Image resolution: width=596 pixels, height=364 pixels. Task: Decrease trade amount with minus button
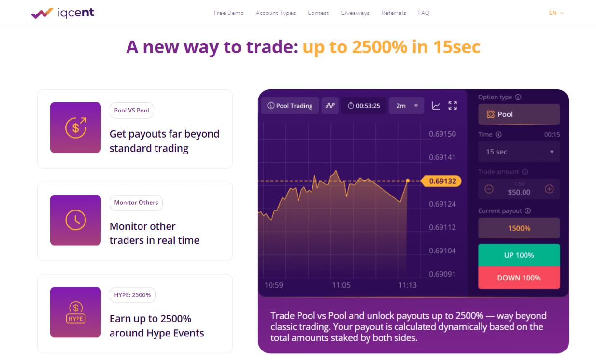click(x=489, y=189)
